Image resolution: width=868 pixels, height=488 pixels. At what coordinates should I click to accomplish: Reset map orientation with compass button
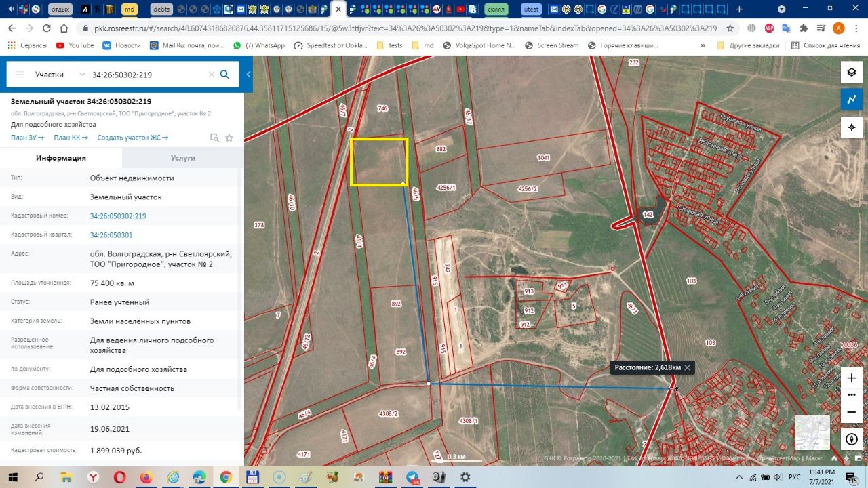point(852,439)
